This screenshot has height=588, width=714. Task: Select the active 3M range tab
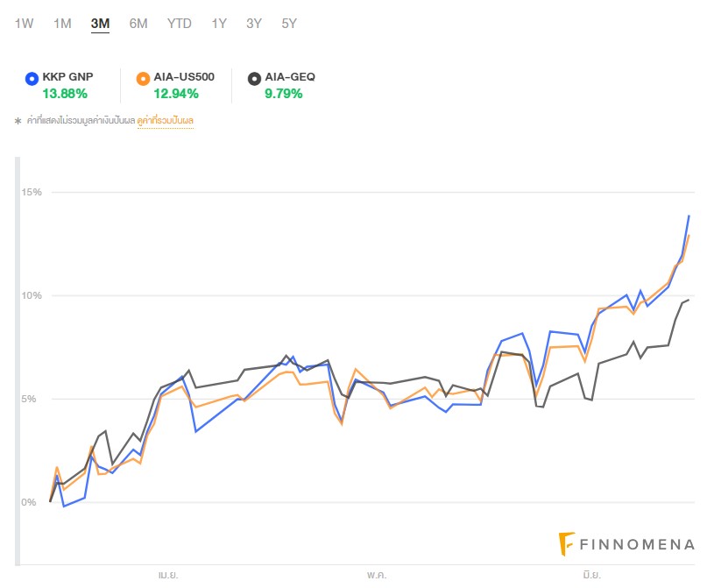pyautogui.click(x=100, y=24)
